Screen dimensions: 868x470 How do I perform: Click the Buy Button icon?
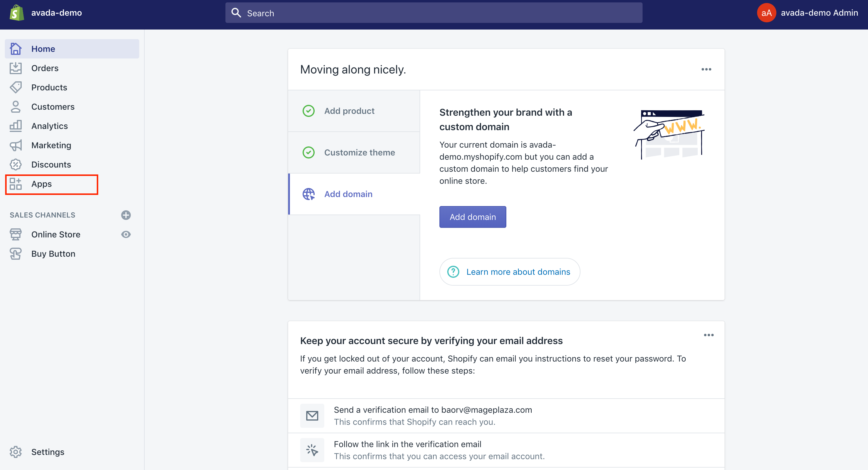tap(15, 253)
